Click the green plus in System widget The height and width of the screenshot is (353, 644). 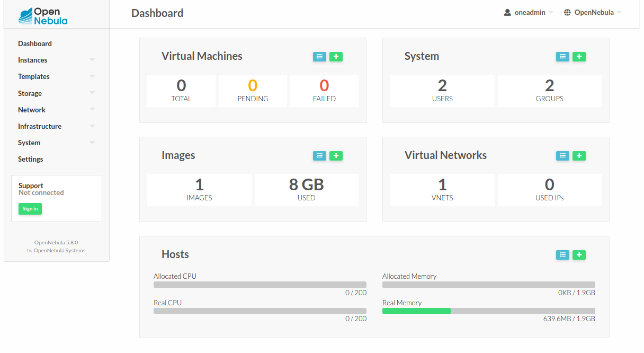(x=579, y=57)
